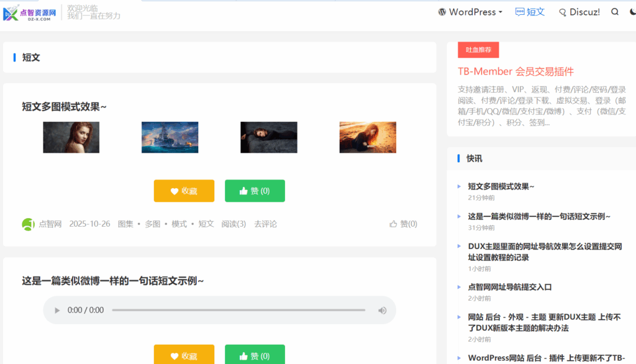Open the search magnifier icon in header
Screen dimensions: 636x364
tap(615, 12)
